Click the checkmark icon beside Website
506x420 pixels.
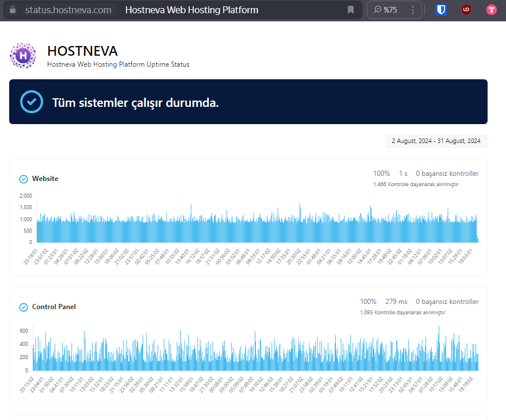24,179
